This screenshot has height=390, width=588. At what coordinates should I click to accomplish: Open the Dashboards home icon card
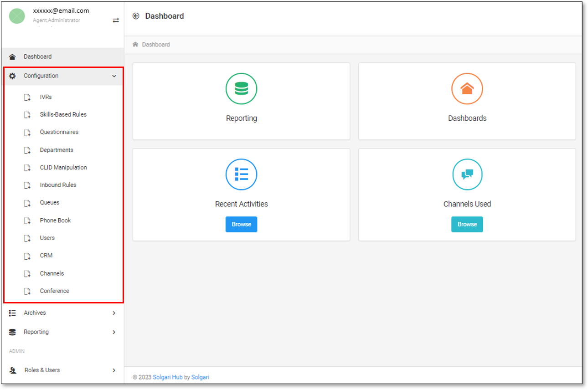click(467, 88)
